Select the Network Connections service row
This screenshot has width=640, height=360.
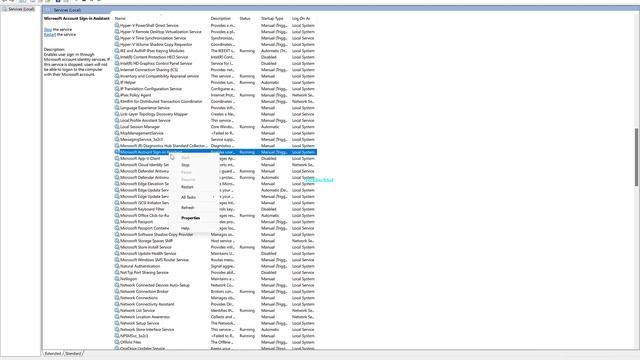point(216,298)
